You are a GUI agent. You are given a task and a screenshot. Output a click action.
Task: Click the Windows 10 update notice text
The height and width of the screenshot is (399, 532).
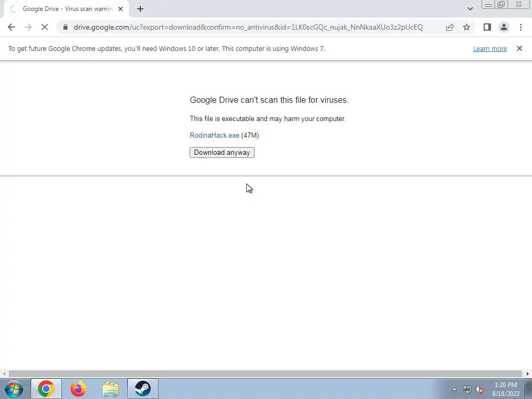167,48
